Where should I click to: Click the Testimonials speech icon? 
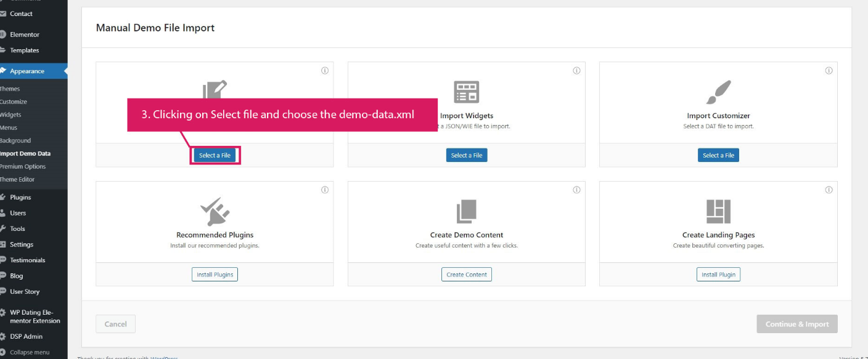click(x=2, y=260)
